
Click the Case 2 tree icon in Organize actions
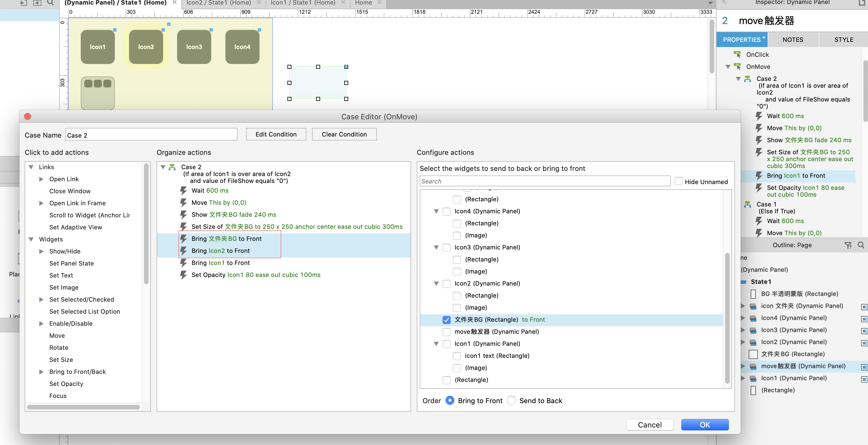point(172,167)
